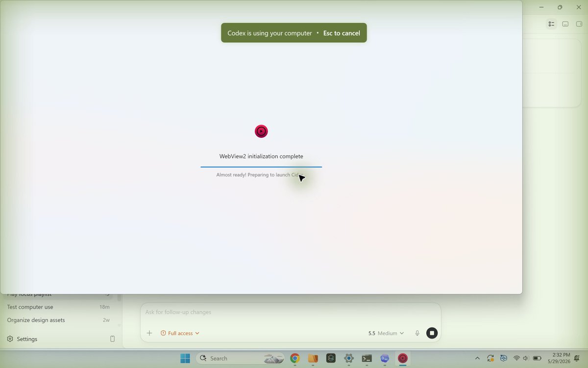
Task: Open the Terminal app from the taskbar
Action: (367, 358)
